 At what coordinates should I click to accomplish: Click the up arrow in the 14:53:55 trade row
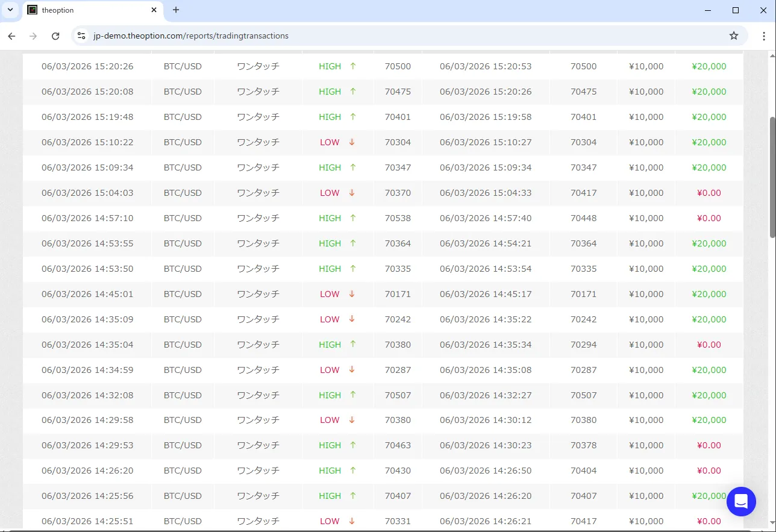point(353,243)
